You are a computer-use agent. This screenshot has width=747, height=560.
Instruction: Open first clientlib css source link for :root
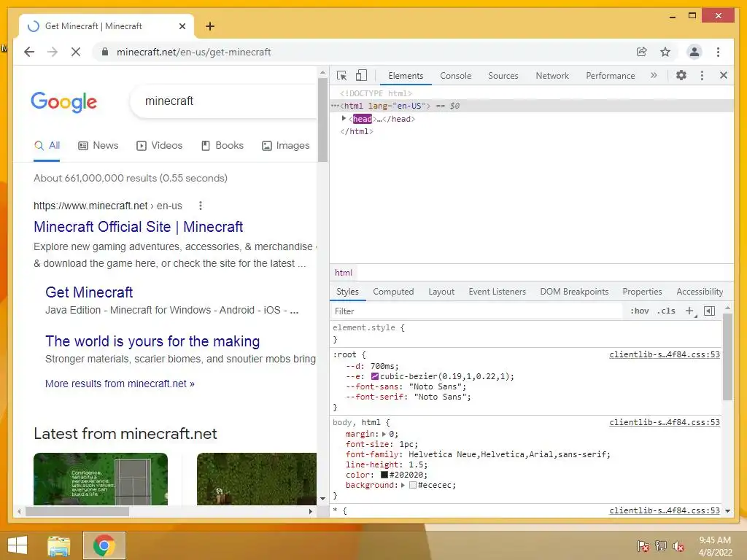tap(664, 354)
